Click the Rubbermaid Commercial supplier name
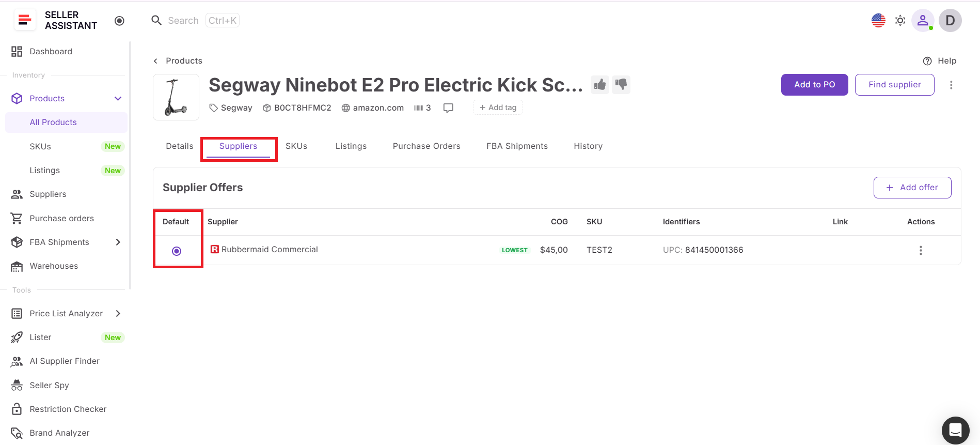 pyautogui.click(x=270, y=250)
